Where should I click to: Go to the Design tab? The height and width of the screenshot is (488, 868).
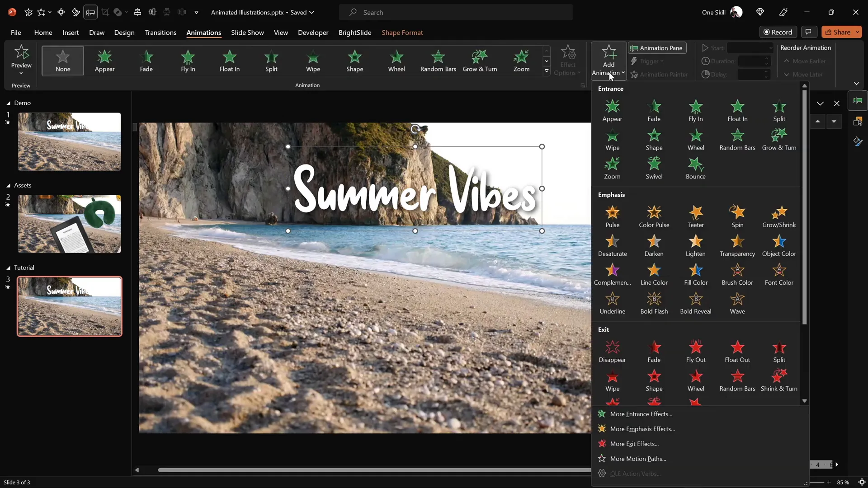pos(124,33)
